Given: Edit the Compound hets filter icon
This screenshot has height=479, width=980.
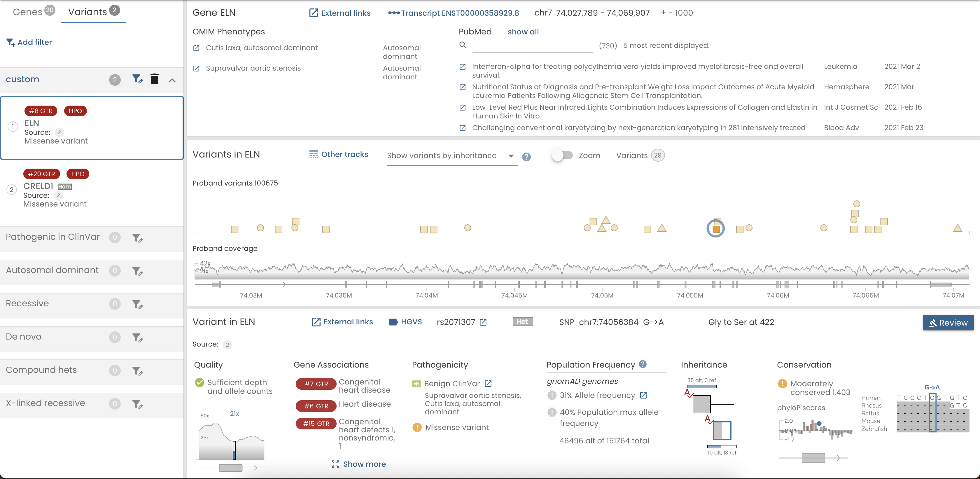Looking at the screenshot, I should coord(137,371).
